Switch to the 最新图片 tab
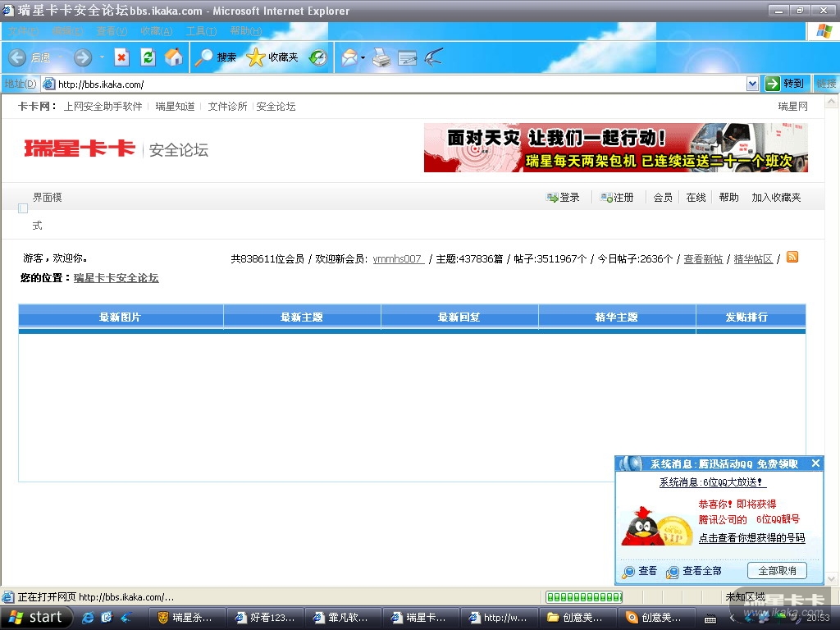 tap(121, 317)
